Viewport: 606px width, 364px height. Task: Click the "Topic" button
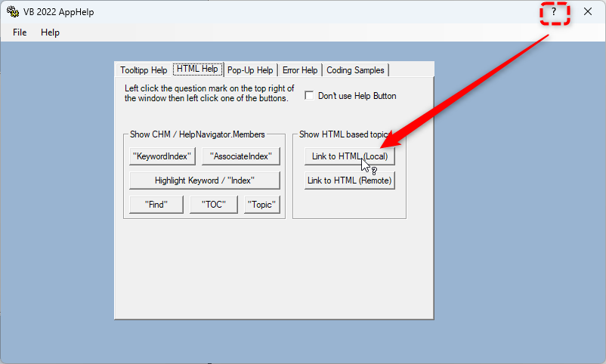pos(261,205)
